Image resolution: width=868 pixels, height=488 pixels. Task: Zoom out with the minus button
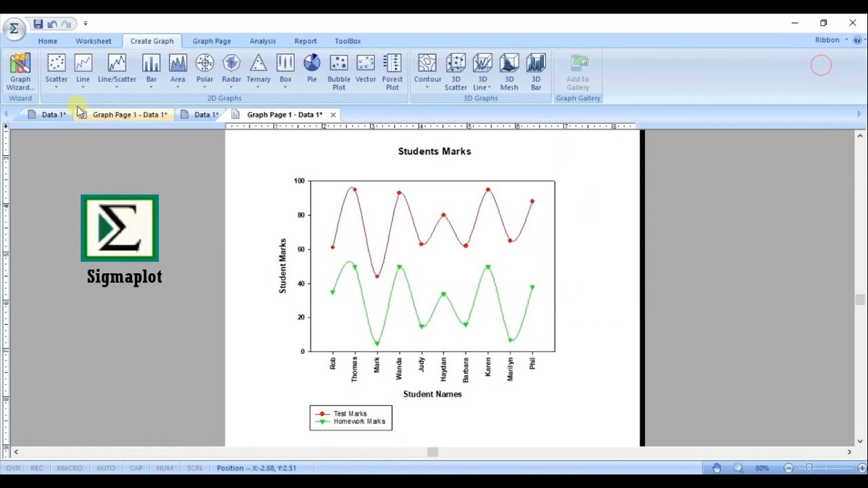point(788,468)
